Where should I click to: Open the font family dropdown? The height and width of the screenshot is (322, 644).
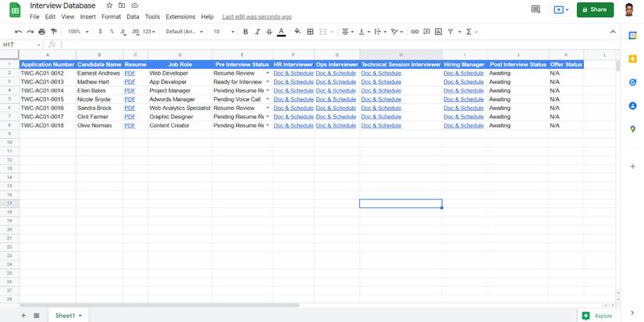(x=184, y=32)
